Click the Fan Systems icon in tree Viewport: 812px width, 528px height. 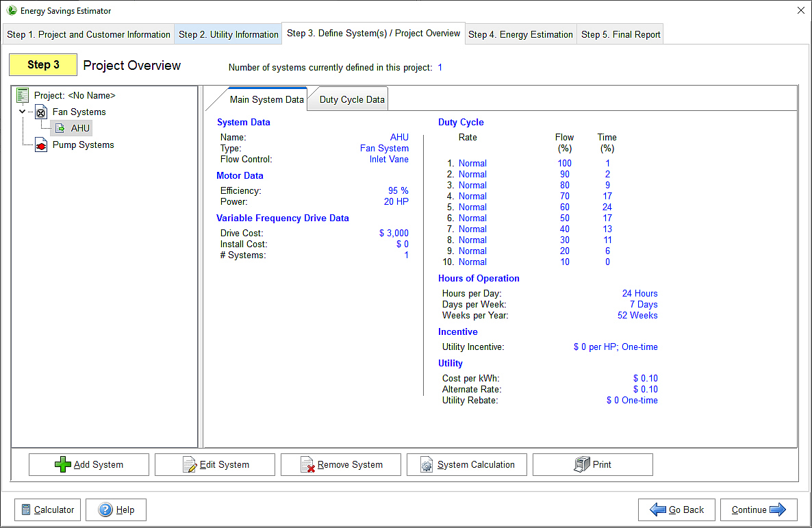[40, 112]
